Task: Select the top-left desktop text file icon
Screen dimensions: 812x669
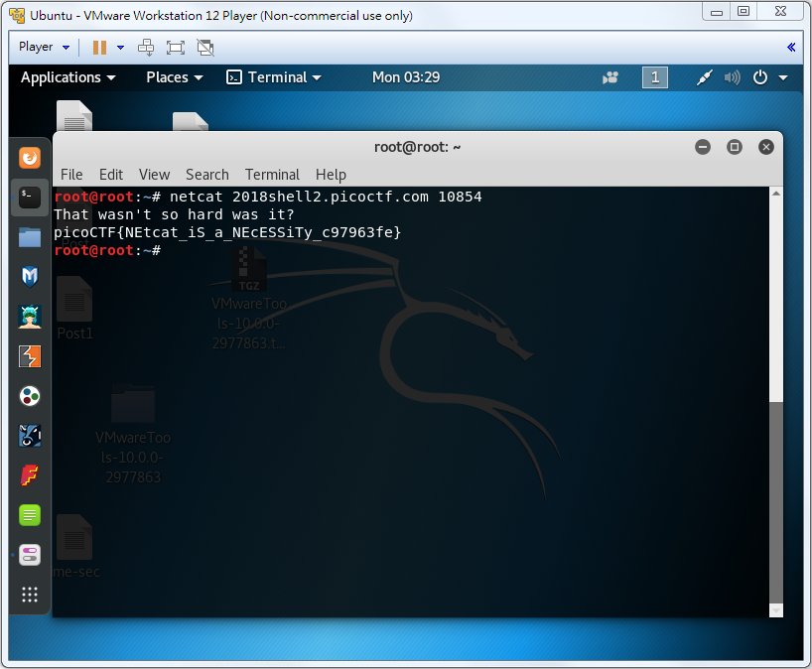Action: pyautogui.click(x=74, y=115)
